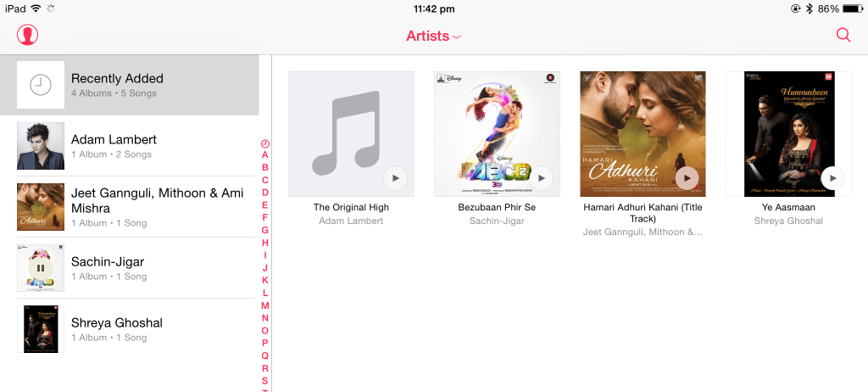Viewport: 868px width, 392px height.
Task: Select Shreya Ghoshal artist row
Action: pyautogui.click(x=136, y=329)
